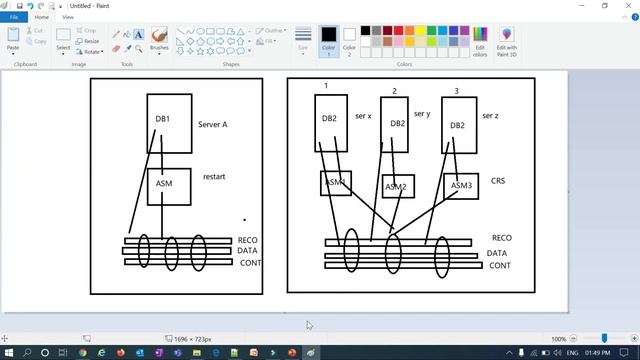The height and width of the screenshot is (360, 640).
Task: Select the Five-point star shape
Action: pos(200,51)
